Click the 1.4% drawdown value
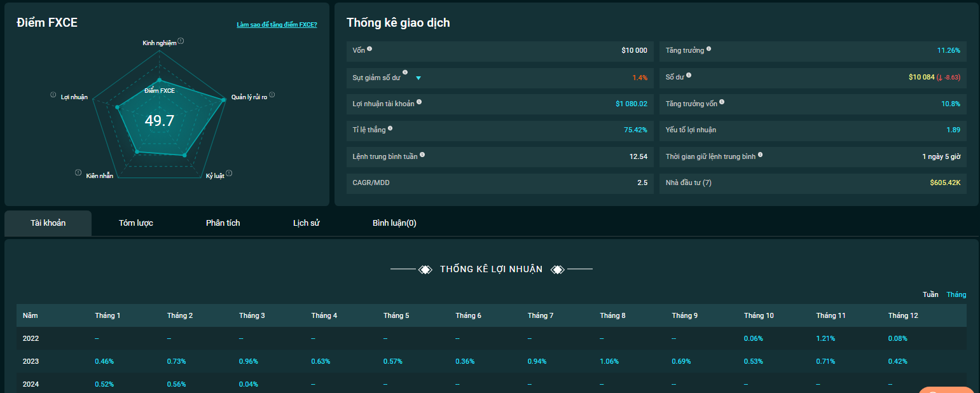Viewport: 980px width, 393px height. (x=640, y=78)
